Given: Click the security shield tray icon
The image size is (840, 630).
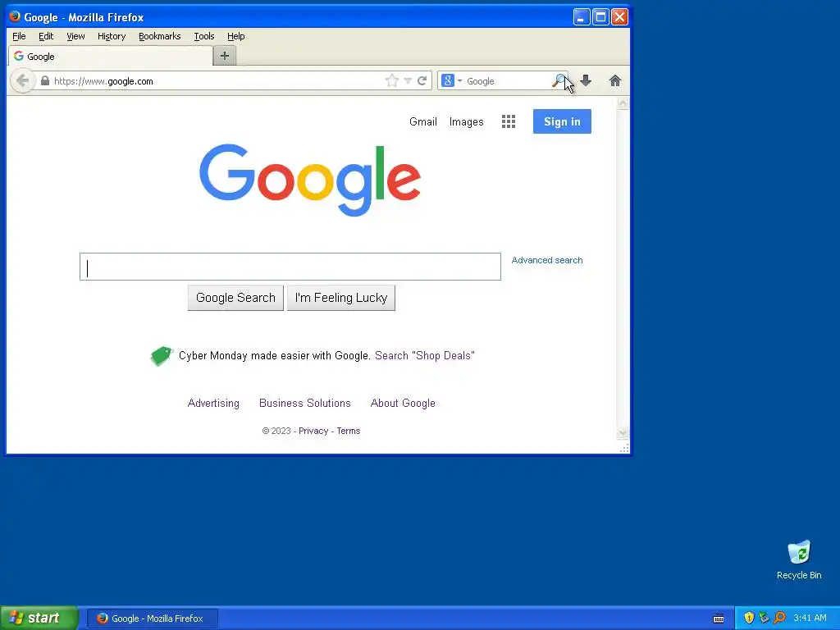Looking at the screenshot, I should click(x=749, y=619).
